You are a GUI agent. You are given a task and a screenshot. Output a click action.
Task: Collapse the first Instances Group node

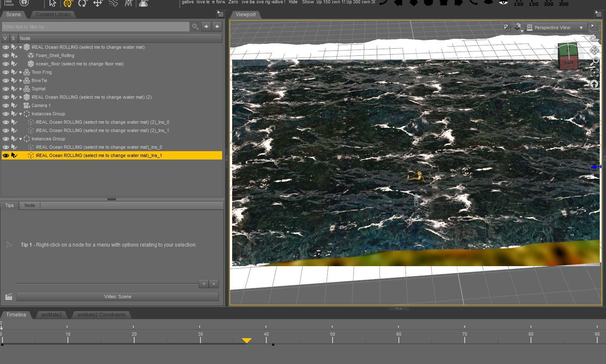pos(21,114)
